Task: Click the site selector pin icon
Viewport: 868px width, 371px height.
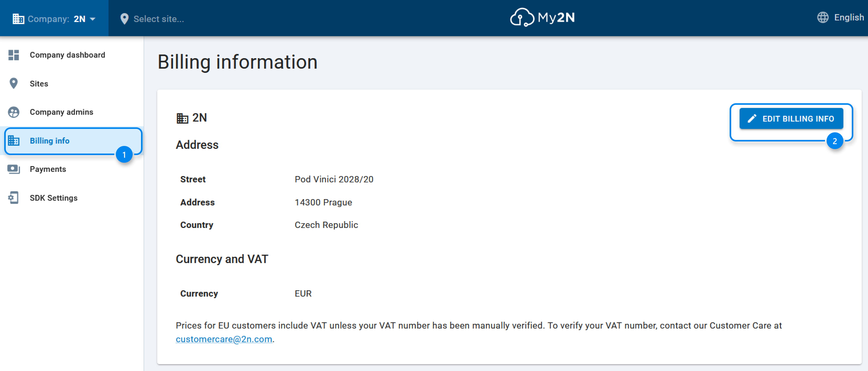Action: [x=124, y=19]
